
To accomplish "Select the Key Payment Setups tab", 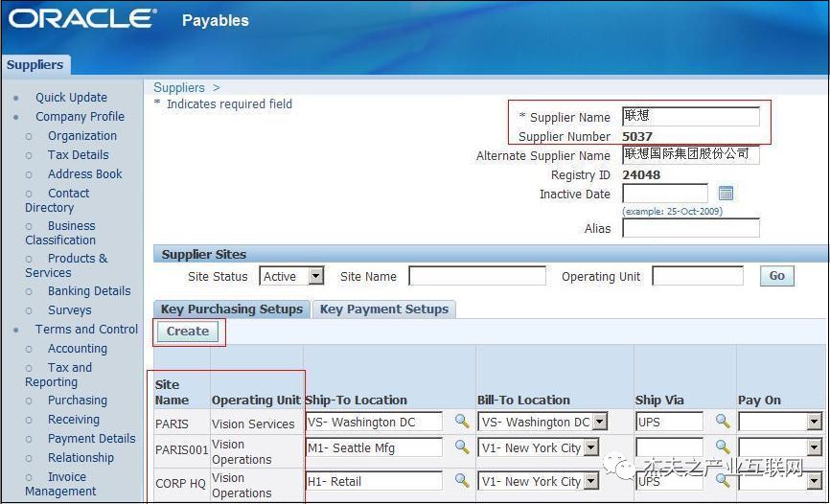I will 383,309.
